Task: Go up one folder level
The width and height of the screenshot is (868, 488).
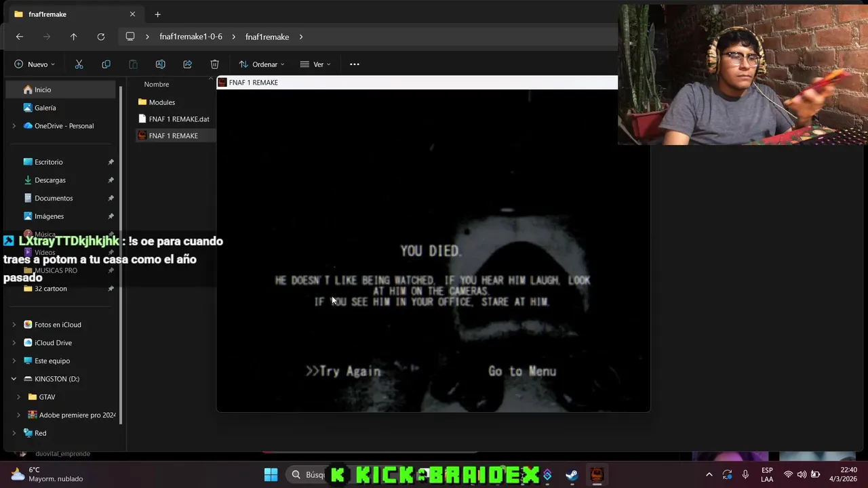Action: (x=74, y=37)
